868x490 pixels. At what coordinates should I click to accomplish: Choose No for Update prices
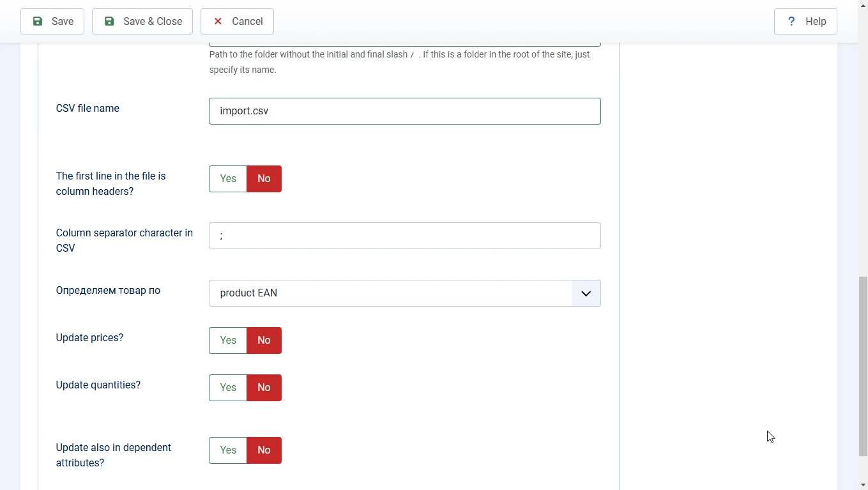click(x=264, y=341)
